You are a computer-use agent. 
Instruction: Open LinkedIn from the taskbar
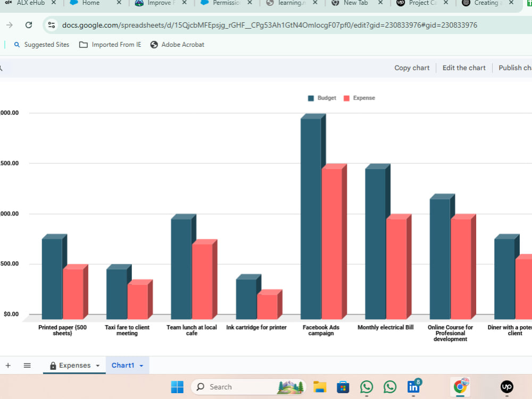point(413,387)
